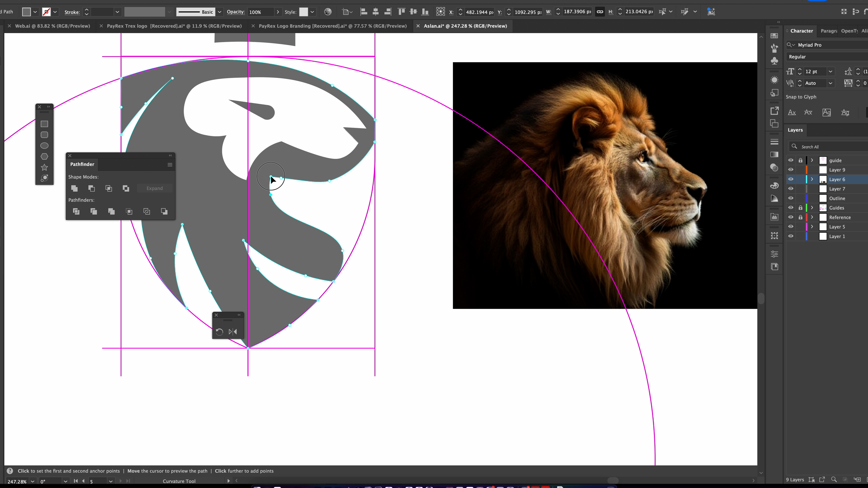
Task: Hide Layer 9 using its eye icon
Action: [x=790, y=170]
